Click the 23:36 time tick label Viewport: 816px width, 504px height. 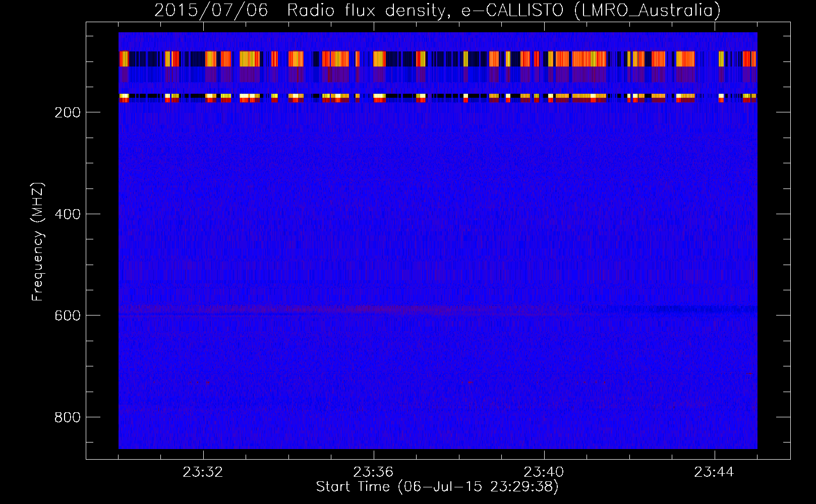(x=373, y=472)
